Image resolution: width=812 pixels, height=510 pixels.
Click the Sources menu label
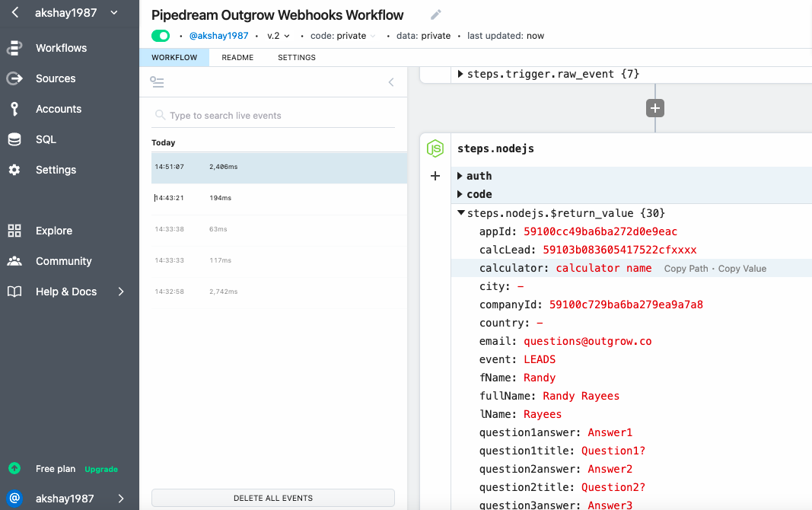point(56,78)
